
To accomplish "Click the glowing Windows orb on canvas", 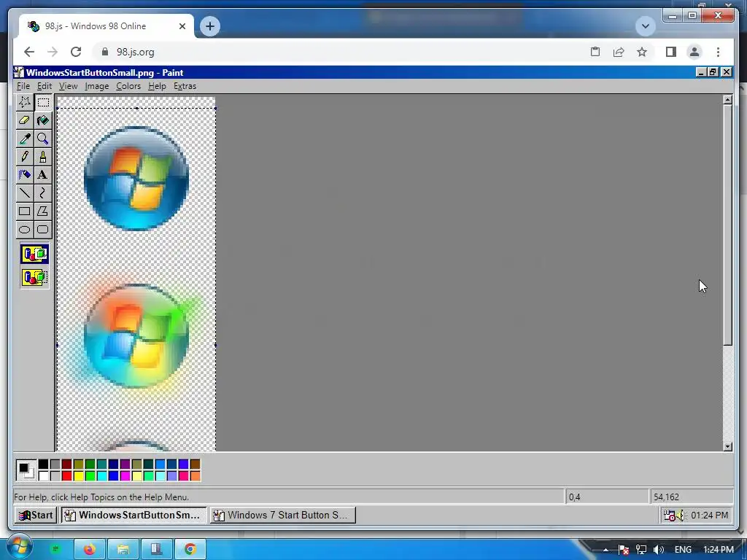I will 136,335.
